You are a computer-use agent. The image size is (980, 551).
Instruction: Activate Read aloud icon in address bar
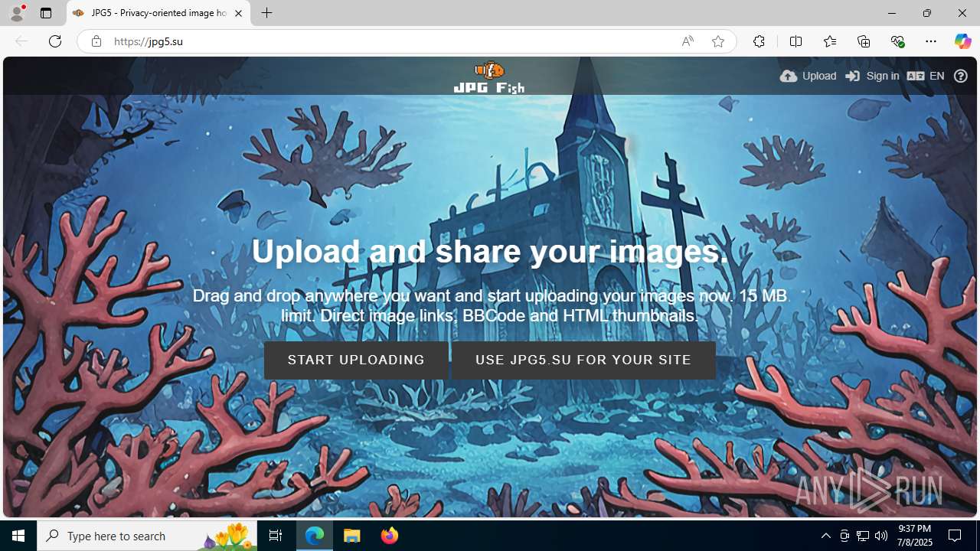(x=688, y=41)
